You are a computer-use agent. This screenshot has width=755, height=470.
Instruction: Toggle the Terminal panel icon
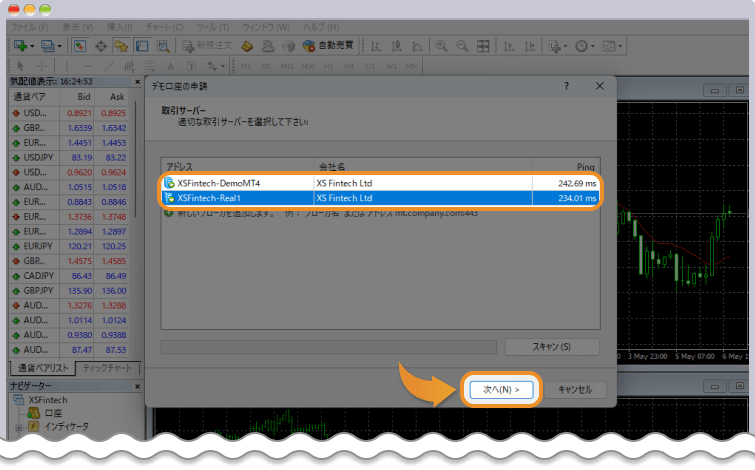[142, 46]
